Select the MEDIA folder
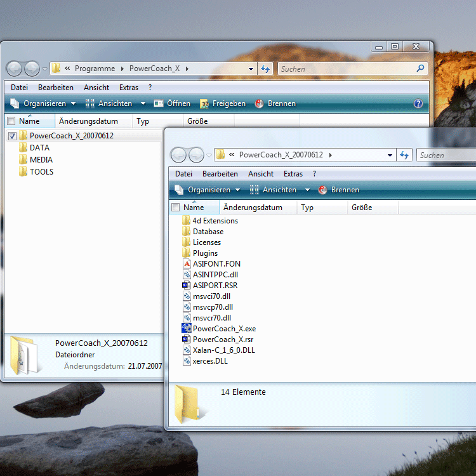This screenshot has height=476, width=476. pyautogui.click(x=36, y=160)
